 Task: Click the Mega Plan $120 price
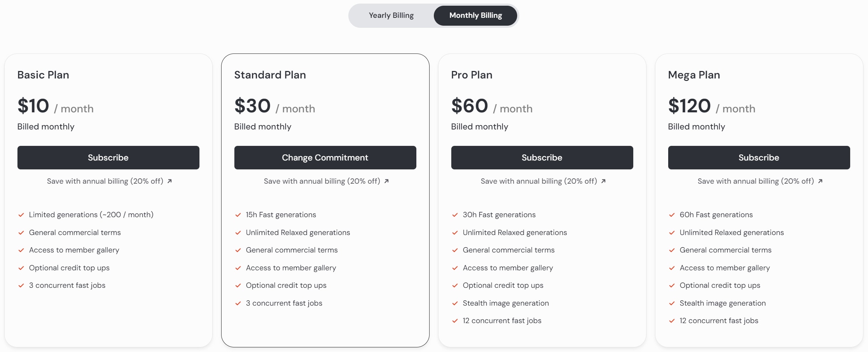click(x=689, y=106)
